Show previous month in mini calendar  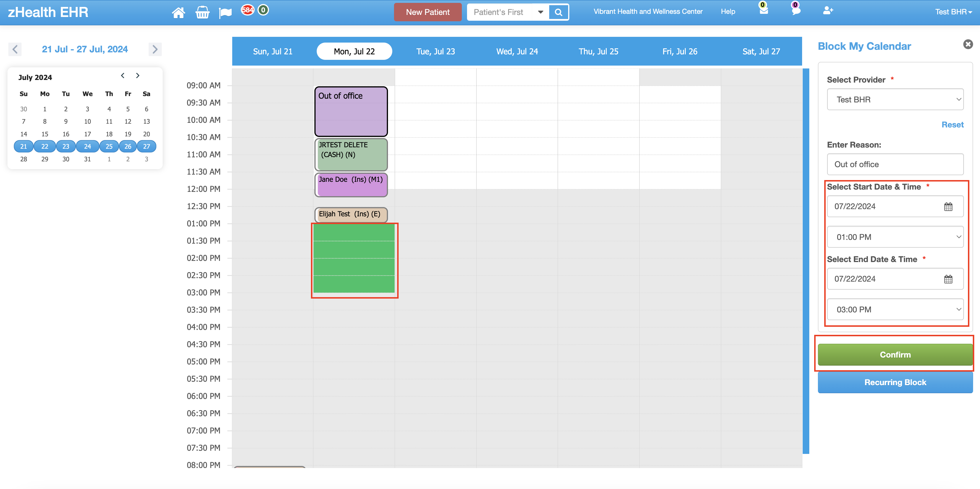tap(122, 75)
